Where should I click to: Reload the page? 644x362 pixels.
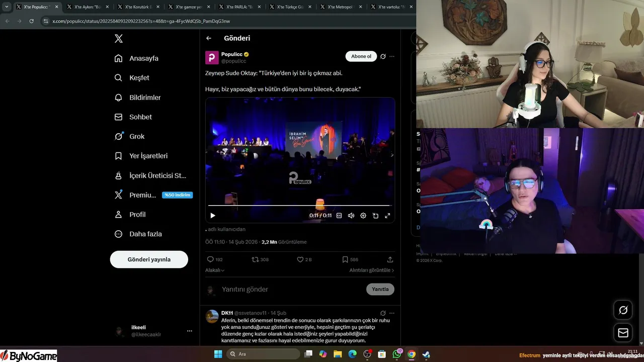32,21
